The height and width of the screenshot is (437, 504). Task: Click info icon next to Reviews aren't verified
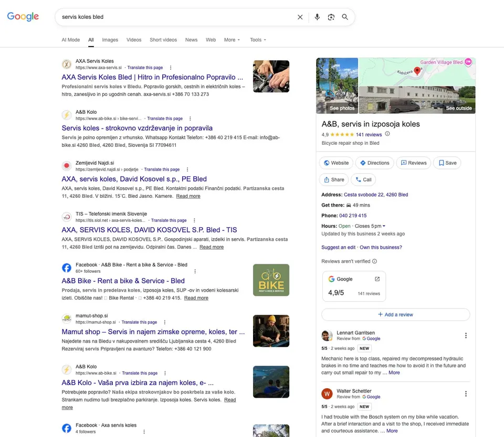click(x=374, y=261)
